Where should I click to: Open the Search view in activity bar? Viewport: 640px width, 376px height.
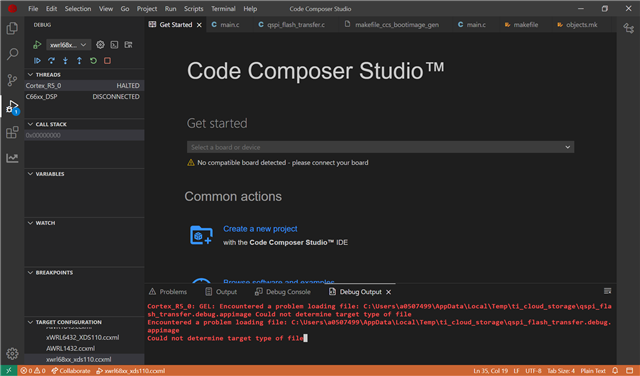coord(12,53)
